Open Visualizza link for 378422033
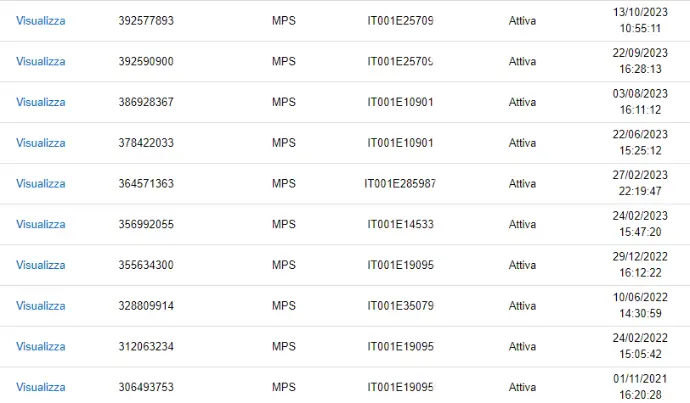Screen dimensions: 690x403 40,143
